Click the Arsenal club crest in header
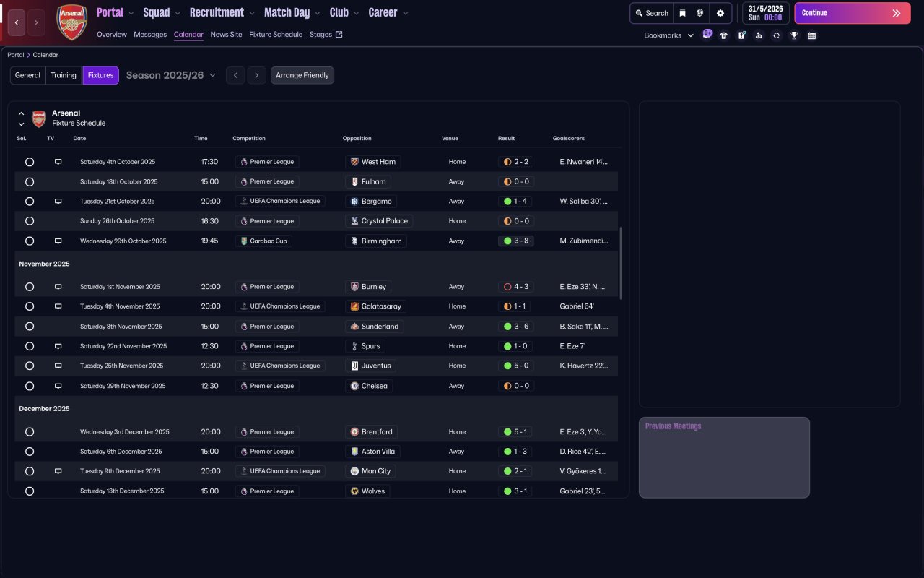Viewport: 924px width, 578px height. pos(71,22)
